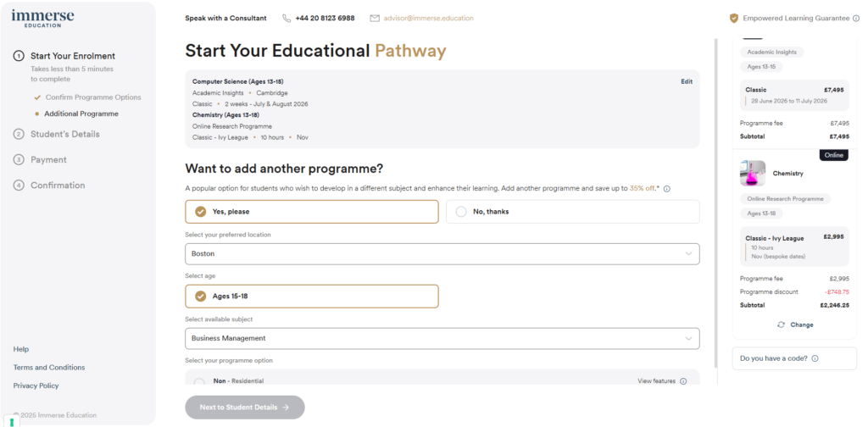This screenshot has width=868, height=427.
Task: Open the Boston location dropdown
Action: 442,253
